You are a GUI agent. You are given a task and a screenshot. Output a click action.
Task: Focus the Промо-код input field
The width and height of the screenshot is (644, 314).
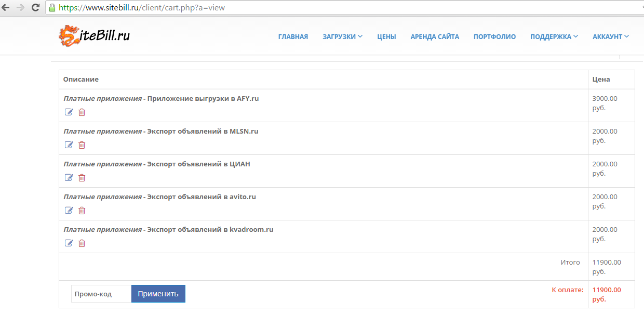pyautogui.click(x=101, y=294)
